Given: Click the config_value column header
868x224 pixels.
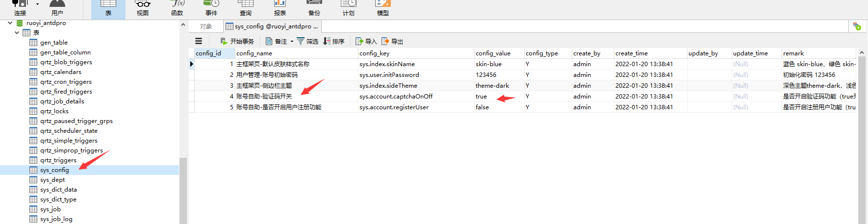Looking at the screenshot, I should (x=499, y=53).
